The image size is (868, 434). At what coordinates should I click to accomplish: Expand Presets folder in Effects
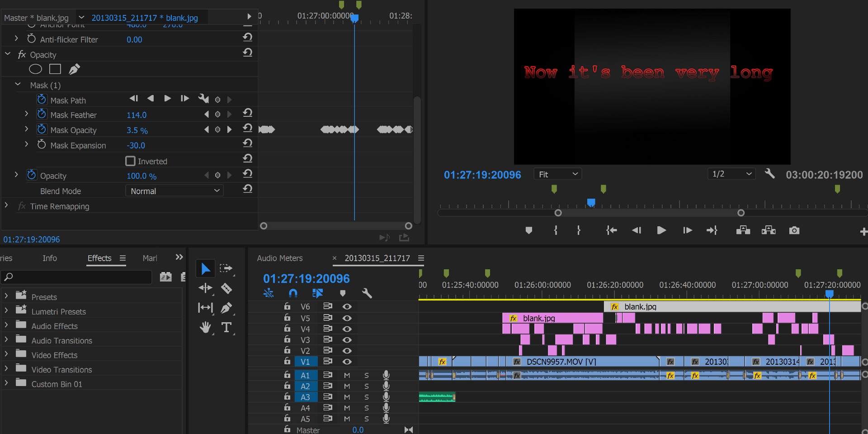[x=6, y=296]
